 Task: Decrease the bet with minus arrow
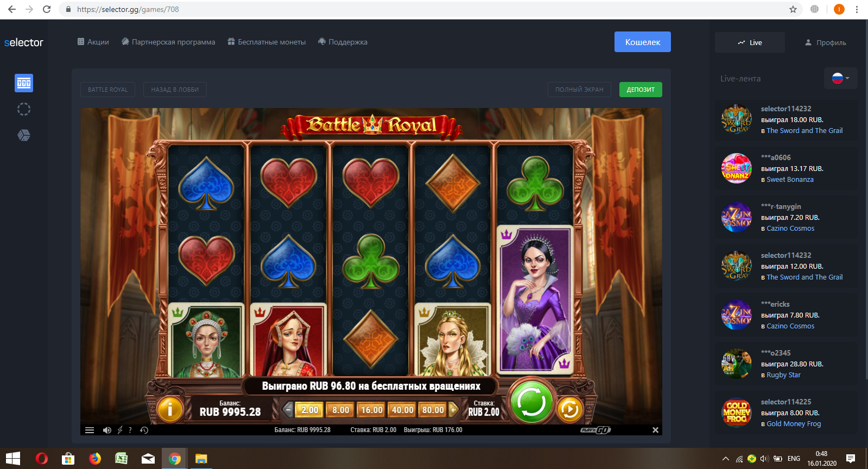[288, 410]
